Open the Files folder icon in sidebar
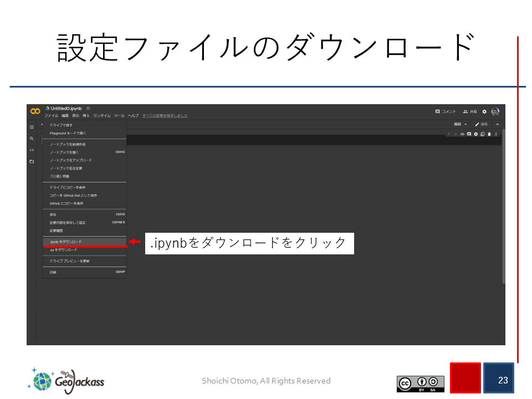The width and height of the screenshot is (532, 399). click(x=32, y=162)
